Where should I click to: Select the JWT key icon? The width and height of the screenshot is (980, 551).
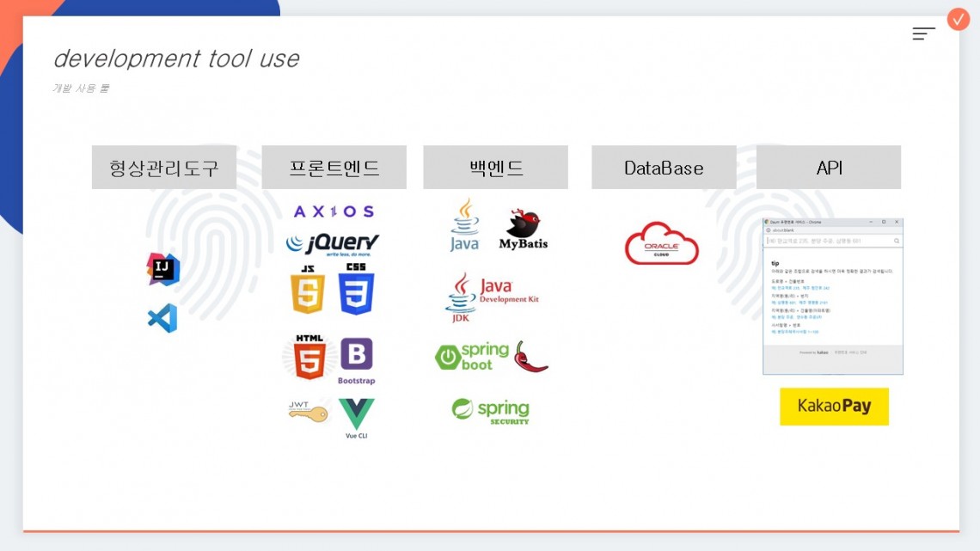[308, 411]
